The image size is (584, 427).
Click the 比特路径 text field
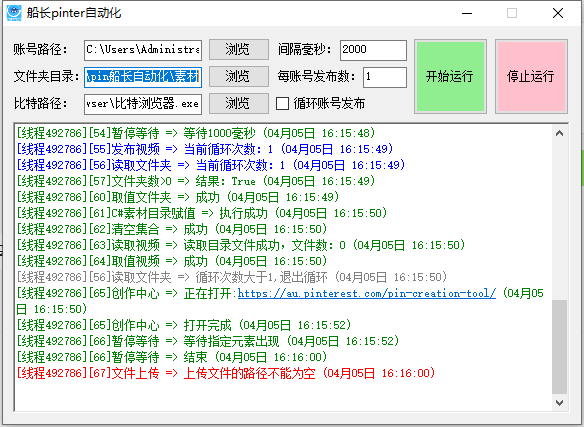pyautogui.click(x=143, y=104)
